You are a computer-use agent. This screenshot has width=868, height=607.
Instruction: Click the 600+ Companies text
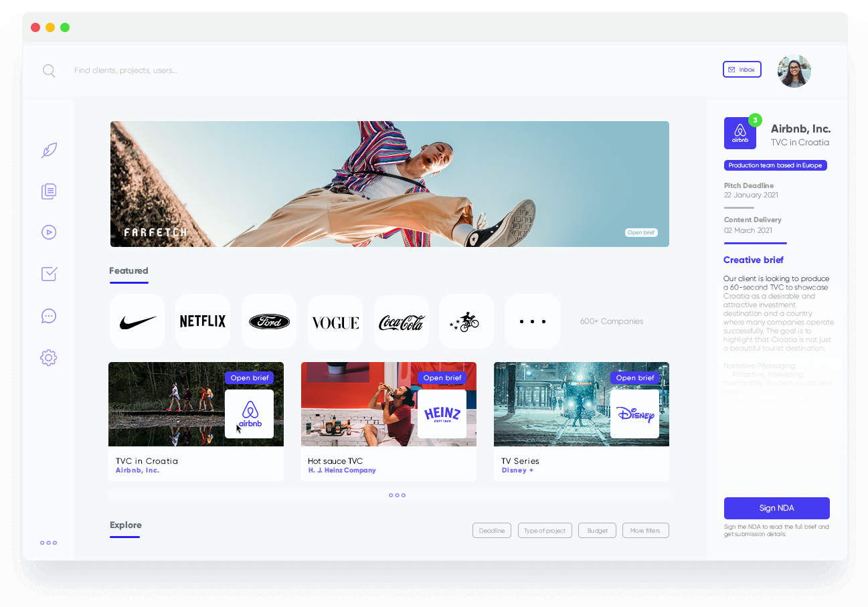pyautogui.click(x=612, y=321)
